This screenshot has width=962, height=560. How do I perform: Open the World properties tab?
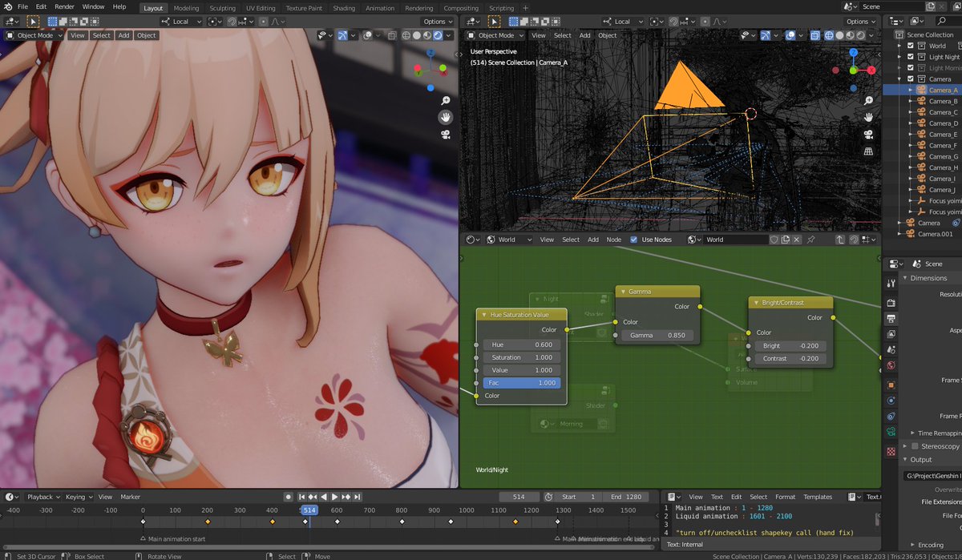[891, 366]
